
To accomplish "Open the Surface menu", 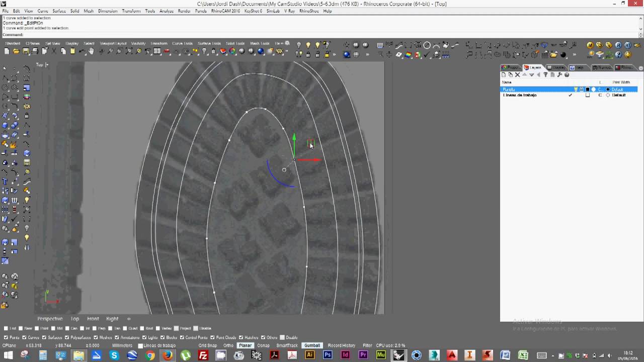I will point(59,11).
